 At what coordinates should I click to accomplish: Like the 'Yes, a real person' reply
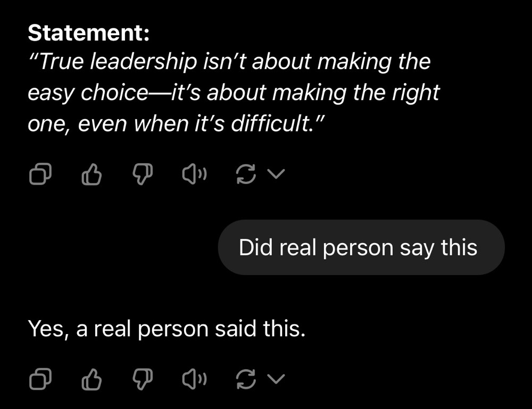click(x=92, y=379)
